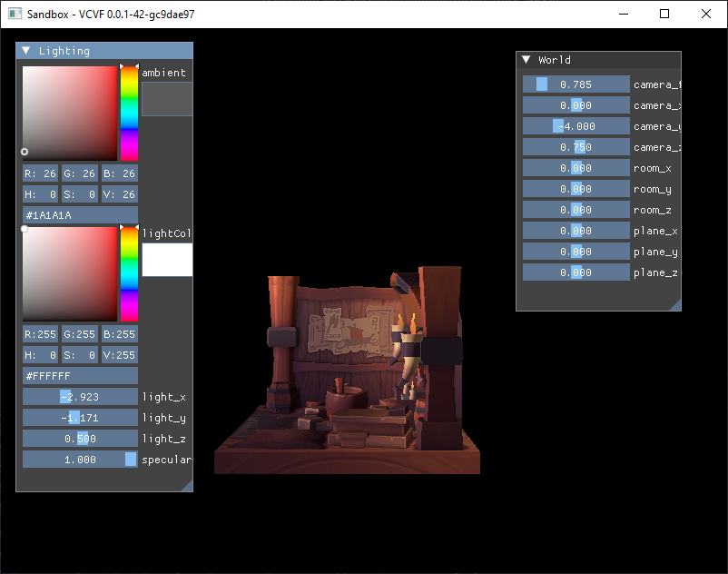The image size is (728, 574).
Task: Click the V: 255 value box under lightCol
Action: point(119,354)
